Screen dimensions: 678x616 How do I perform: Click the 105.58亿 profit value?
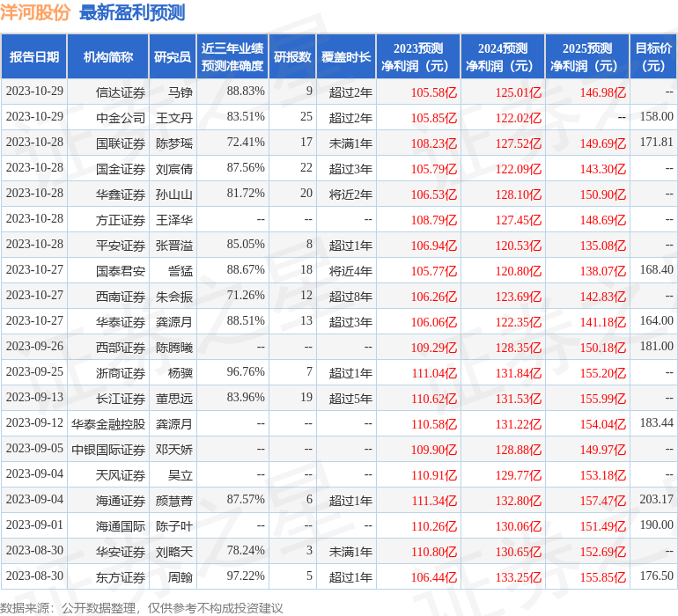[434, 92]
